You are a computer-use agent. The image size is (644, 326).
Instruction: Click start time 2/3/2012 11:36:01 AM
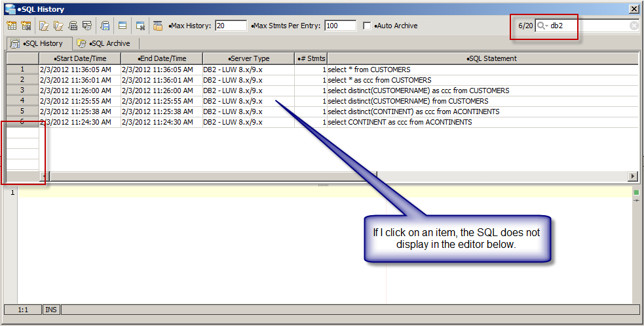tap(75, 80)
